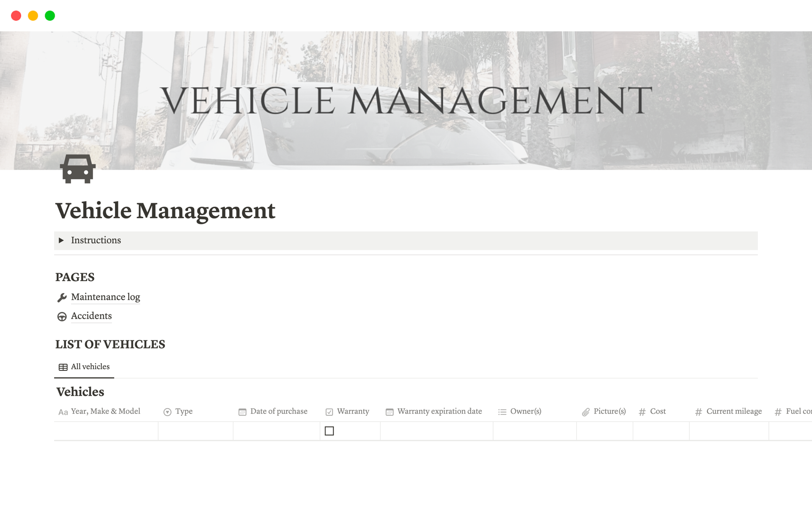This screenshot has height=508, width=812.
Task: Open the Maintenance log page
Action: click(x=105, y=297)
